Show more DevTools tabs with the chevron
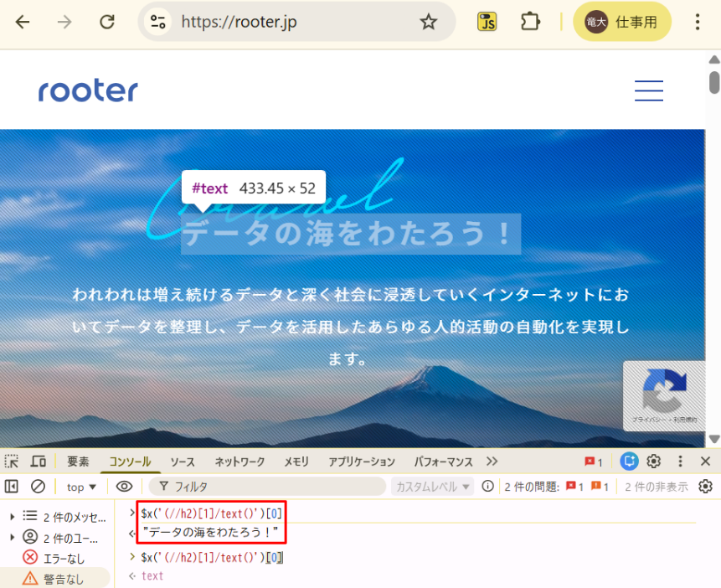The height and width of the screenshot is (588, 721). [492, 462]
